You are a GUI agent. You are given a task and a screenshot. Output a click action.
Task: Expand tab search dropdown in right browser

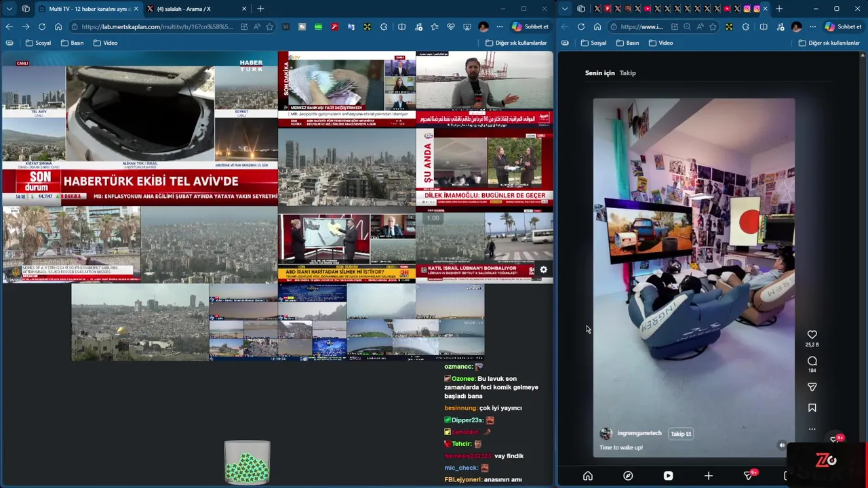pyautogui.click(x=566, y=9)
